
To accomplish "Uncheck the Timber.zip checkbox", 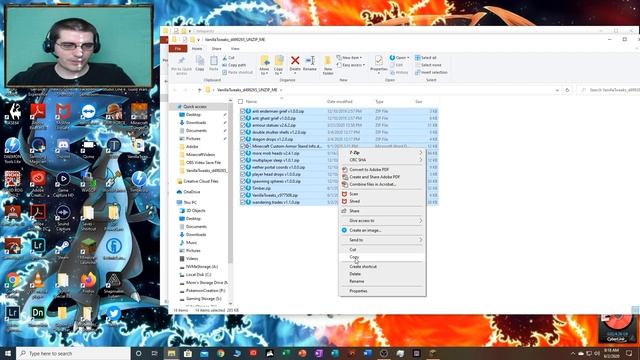I will (242, 188).
